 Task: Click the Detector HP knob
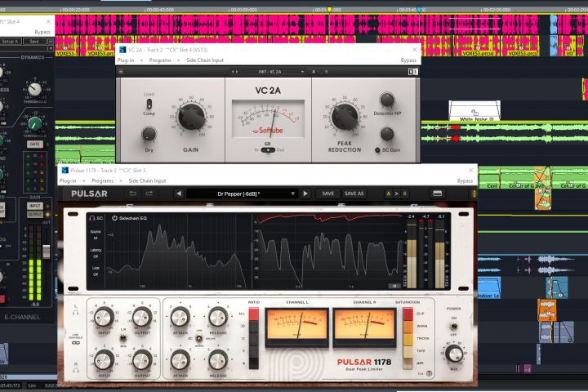point(386,100)
